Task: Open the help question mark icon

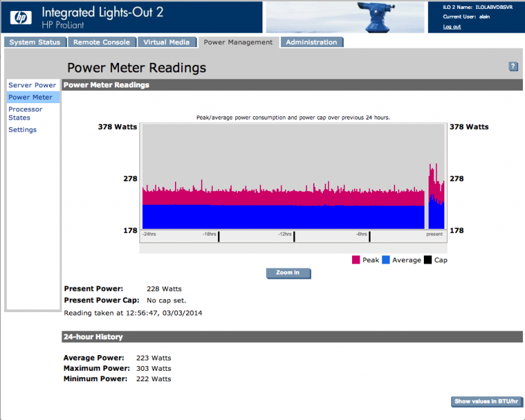Action: point(513,66)
